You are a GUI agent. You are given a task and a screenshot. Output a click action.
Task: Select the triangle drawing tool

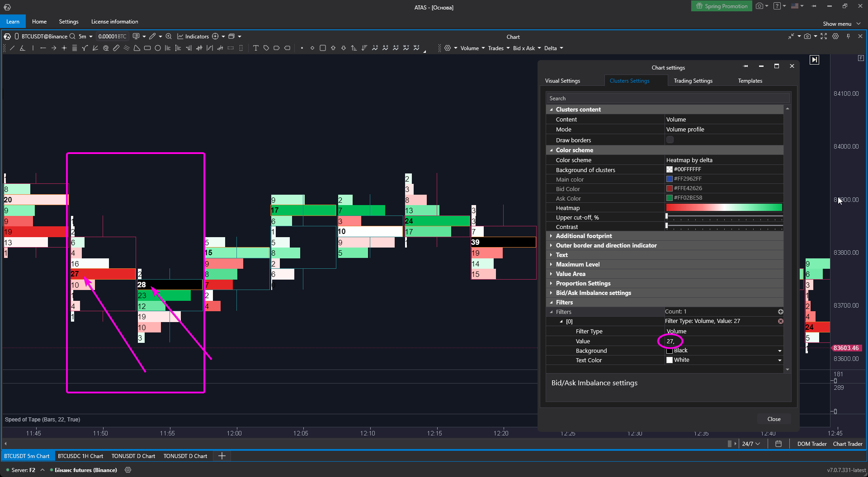(137, 48)
